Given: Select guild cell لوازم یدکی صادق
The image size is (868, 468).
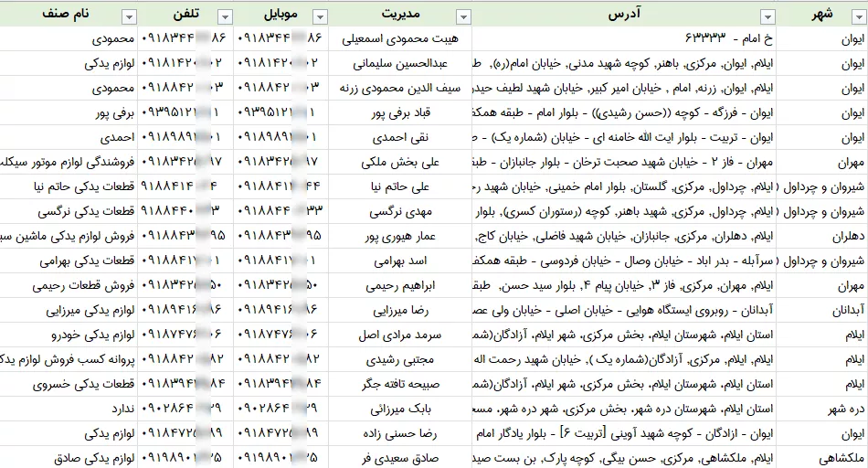Looking at the screenshot, I should (x=69, y=457).
